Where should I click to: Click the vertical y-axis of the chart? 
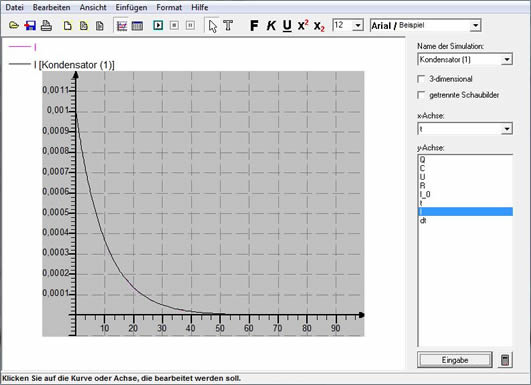[x=76, y=203]
